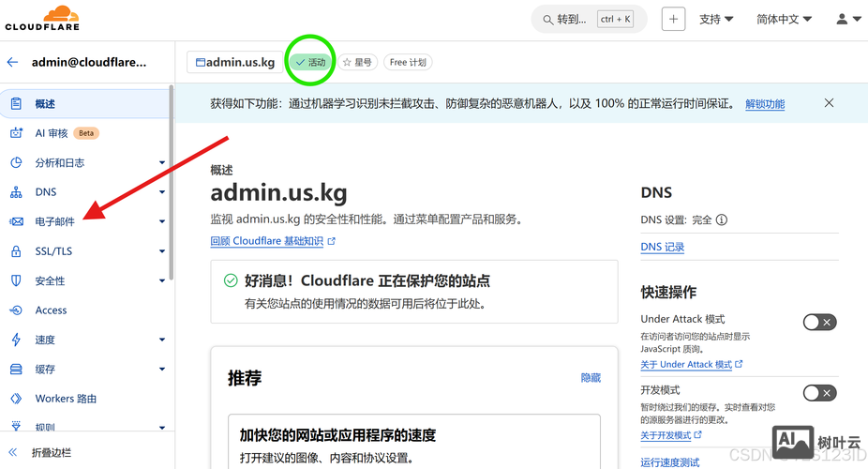The image size is (868, 469).
Task: Turn on the 开发模式 toggle
Action: 819,393
